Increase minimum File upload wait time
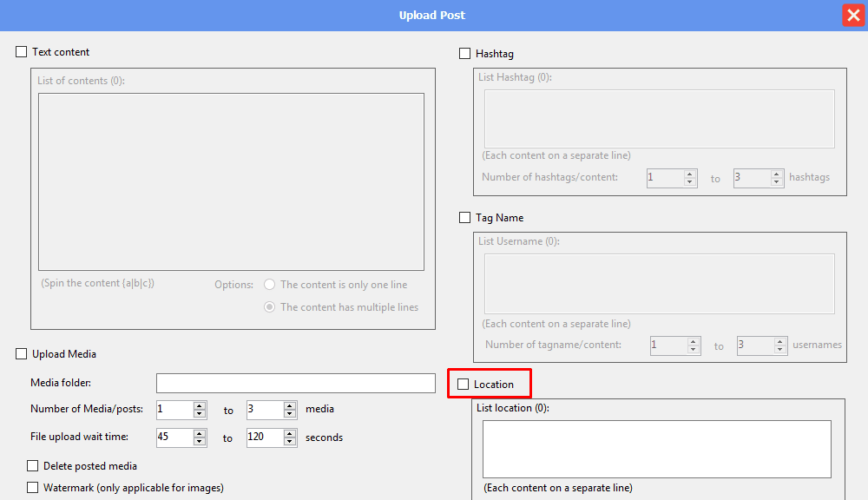The width and height of the screenshot is (868, 500). pyautogui.click(x=200, y=433)
